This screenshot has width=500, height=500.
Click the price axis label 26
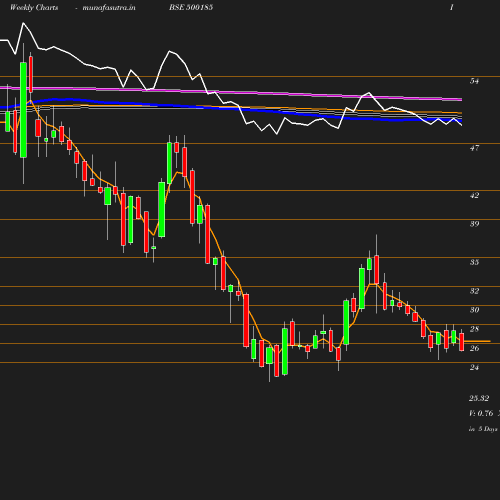(x=474, y=348)
